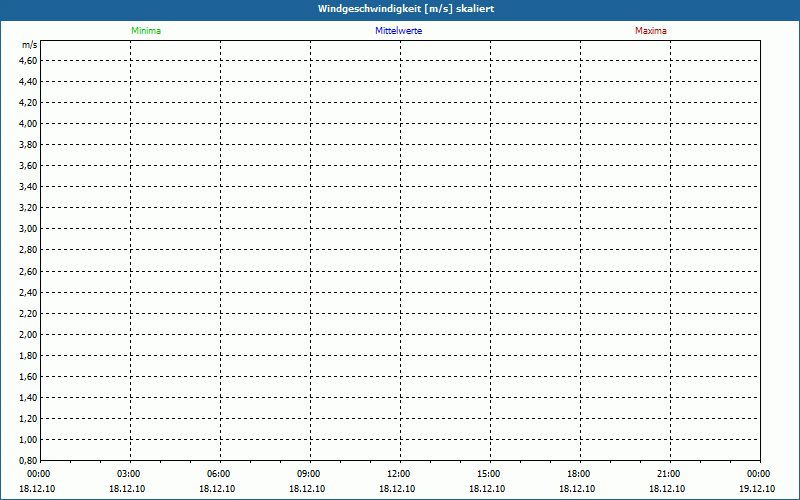The width and height of the screenshot is (800, 500).
Task: Click the red Maxima legend label
Action: point(651,31)
